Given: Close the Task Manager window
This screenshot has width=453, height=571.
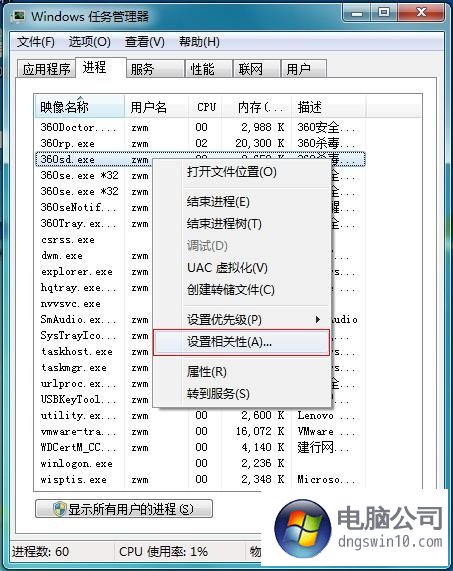Looking at the screenshot, I should 421,13.
